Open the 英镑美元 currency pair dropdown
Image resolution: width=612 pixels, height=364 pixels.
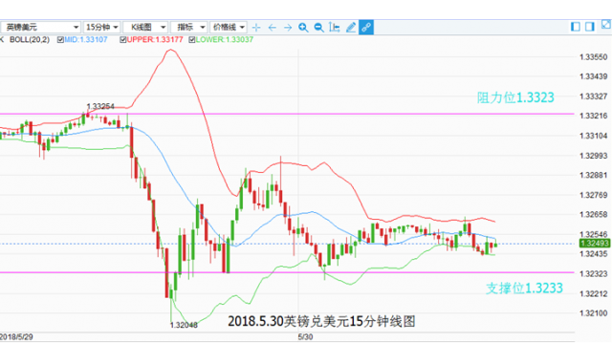40,28
